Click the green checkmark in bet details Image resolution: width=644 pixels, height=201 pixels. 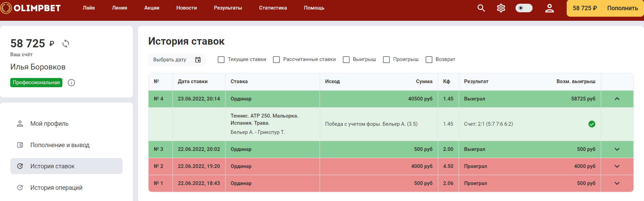pyautogui.click(x=592, y=124)
